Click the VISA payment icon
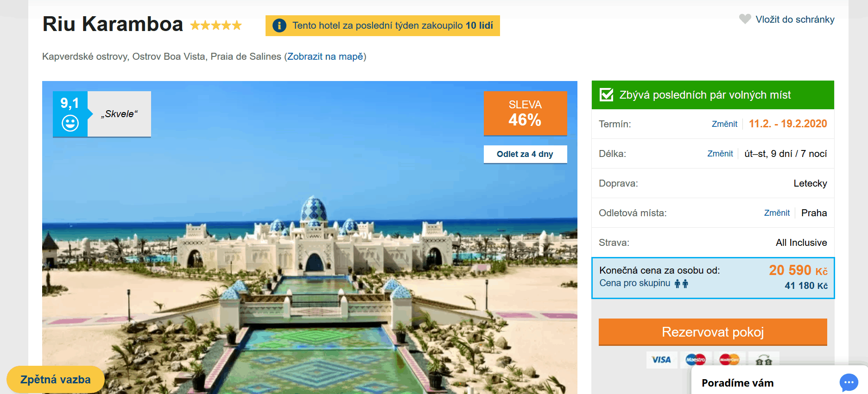 click(661, 360)
